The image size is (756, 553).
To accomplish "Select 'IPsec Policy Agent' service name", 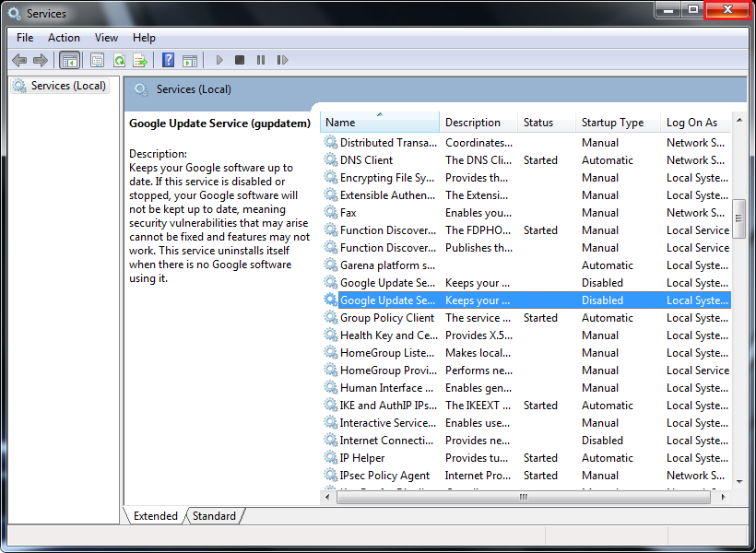I will pos(384,476).
